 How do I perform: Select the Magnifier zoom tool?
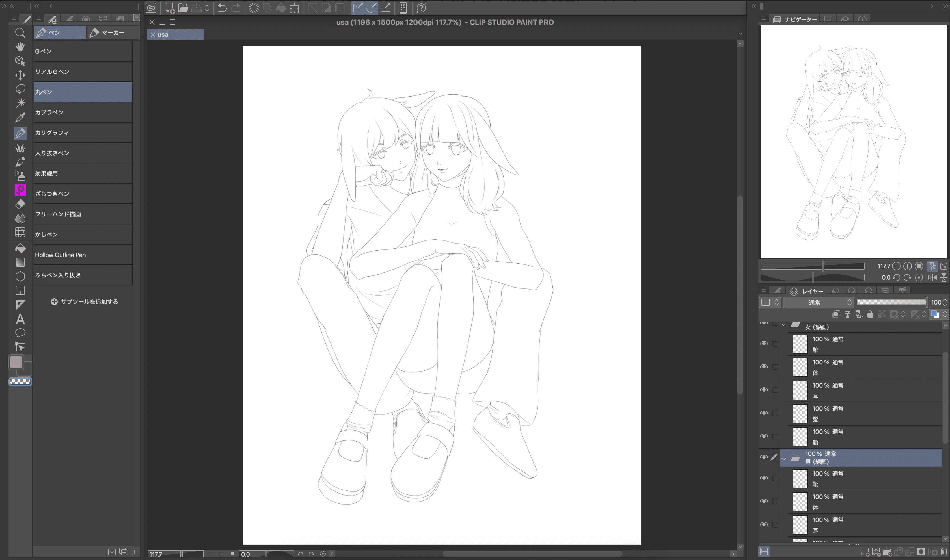[20, 33]
